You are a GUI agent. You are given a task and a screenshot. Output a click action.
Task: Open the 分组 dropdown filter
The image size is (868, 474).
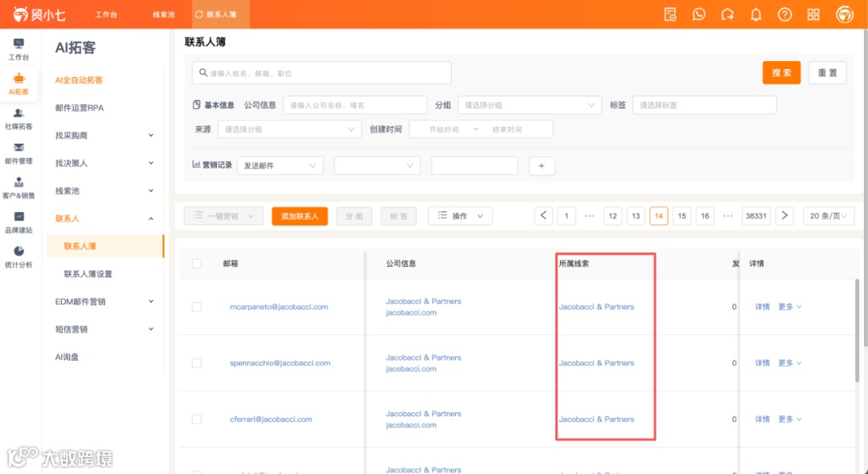pos(530,105)
